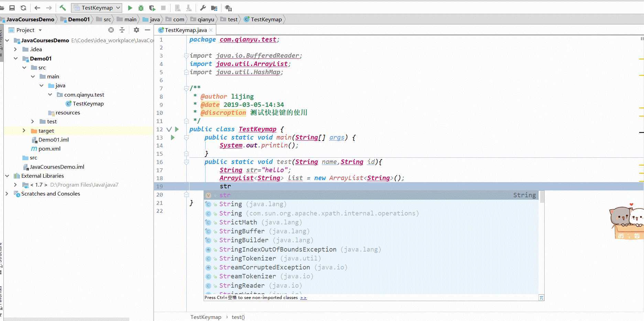Screen dimensions: 644x321
Task: Open the TestKeymap run configuration dropdown
Action: click(x=97, y=8)
